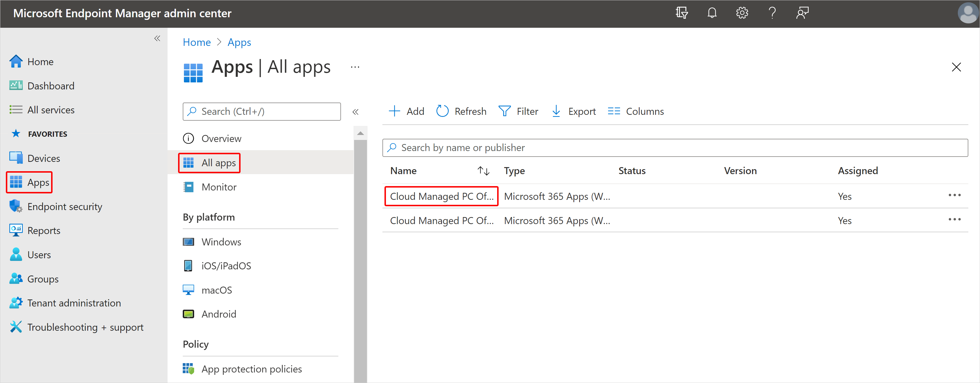Click the Add app button

407,111
